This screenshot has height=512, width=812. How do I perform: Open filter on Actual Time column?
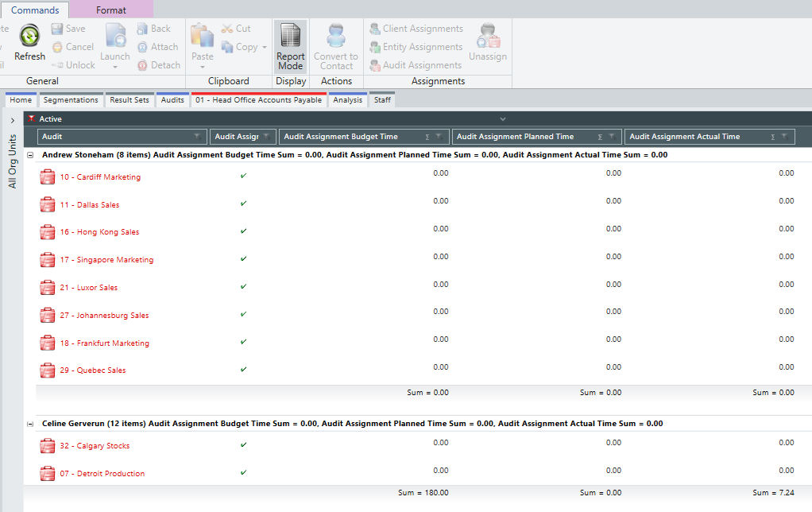pos(784,136)
